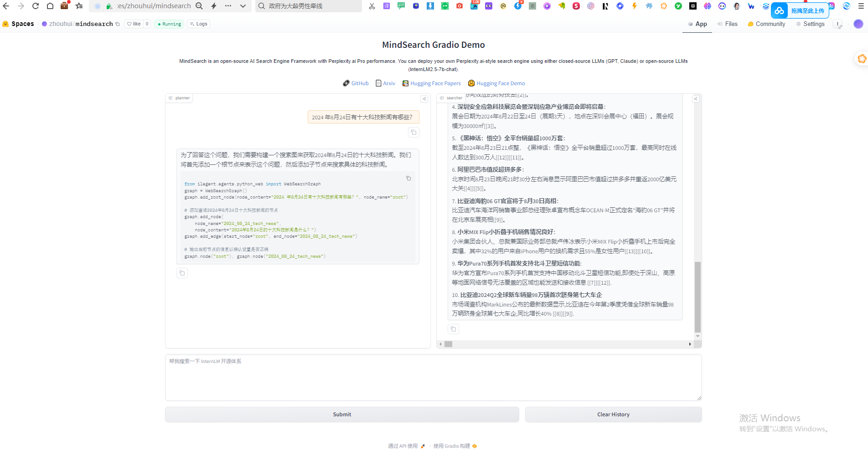The image size is (868, 455).
Task: Click the browser search box
Action: pyautogui.click(x=309, y=6)
